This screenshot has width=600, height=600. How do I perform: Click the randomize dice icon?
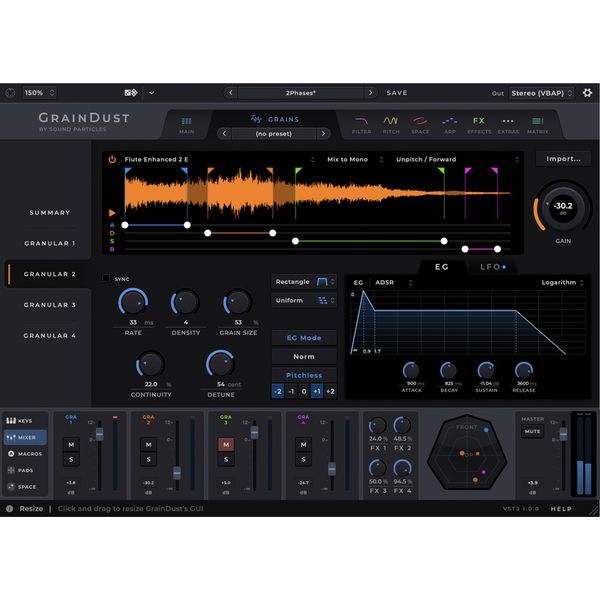pyautogui.click(x=131, y=93)
